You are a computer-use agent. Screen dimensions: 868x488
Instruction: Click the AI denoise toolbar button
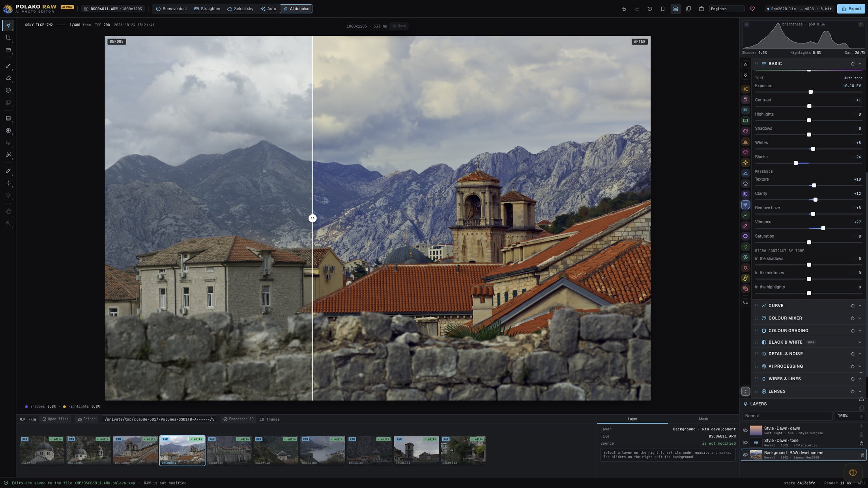296,9
